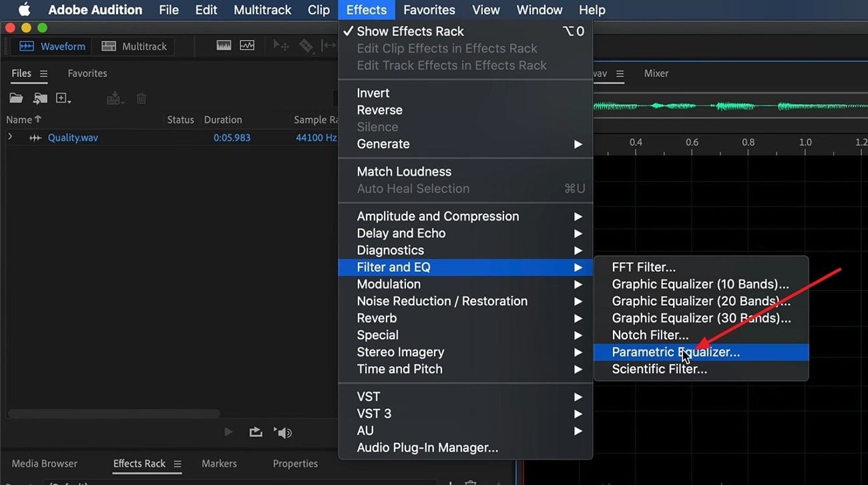Open the Adobe Audition application menu
The height and width of the screenshot is (485, 868).
pos(95,10)
